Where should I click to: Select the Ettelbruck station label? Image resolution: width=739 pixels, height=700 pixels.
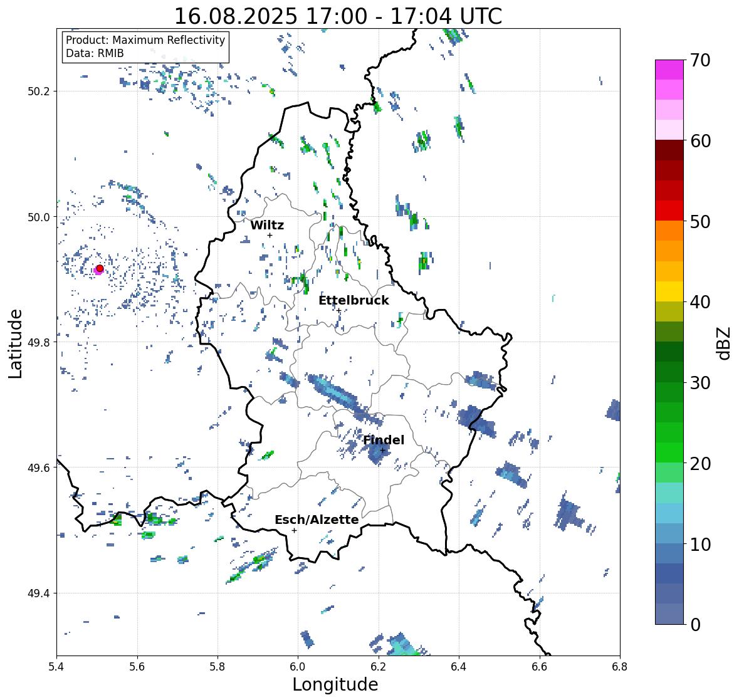[354, 300]
